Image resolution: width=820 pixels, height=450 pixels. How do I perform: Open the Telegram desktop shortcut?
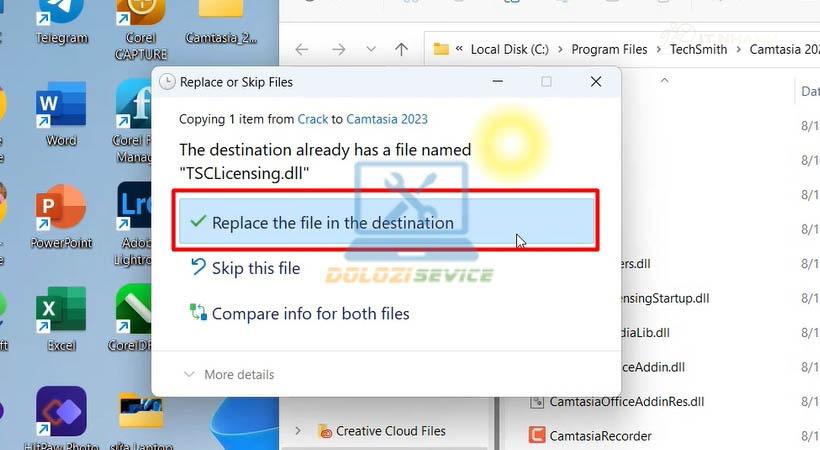[x=61, y=15]
